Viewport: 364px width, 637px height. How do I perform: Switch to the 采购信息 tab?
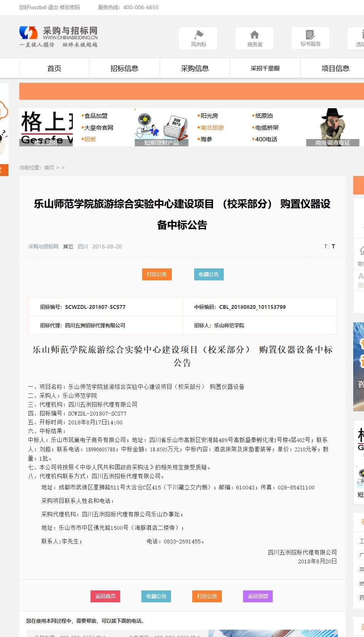pyautogui.click(x=195, y=68)
